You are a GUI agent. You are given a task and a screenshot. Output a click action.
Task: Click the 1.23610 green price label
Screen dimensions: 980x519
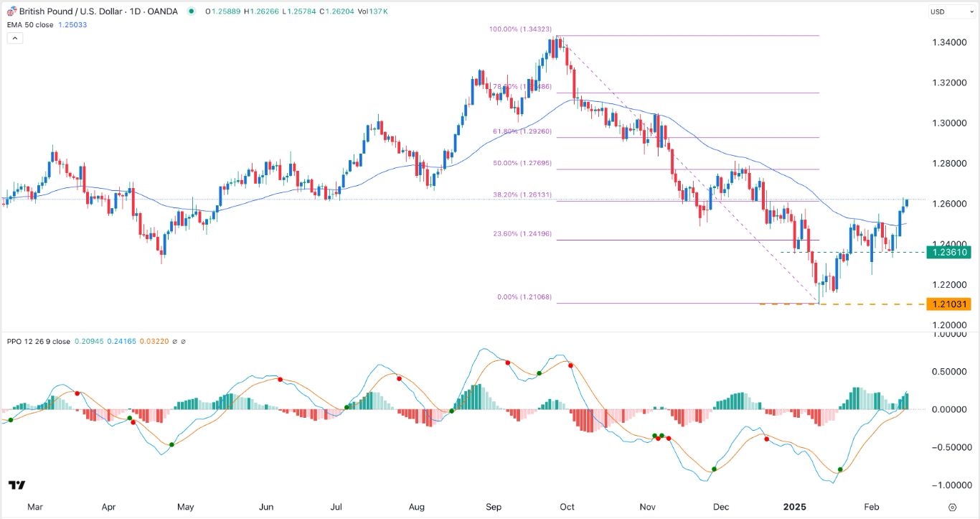tap(948, 252)
